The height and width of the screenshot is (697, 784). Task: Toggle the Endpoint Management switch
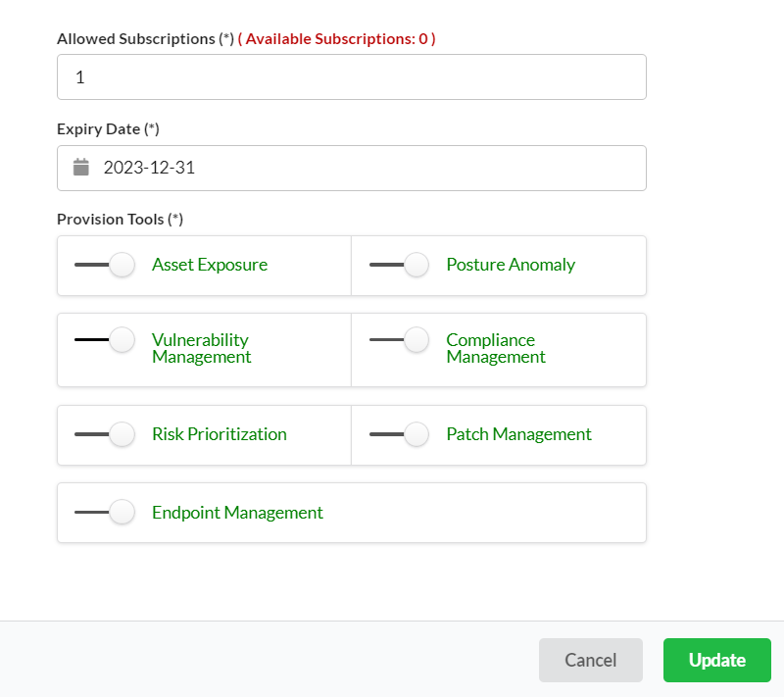tap(105, 512)
